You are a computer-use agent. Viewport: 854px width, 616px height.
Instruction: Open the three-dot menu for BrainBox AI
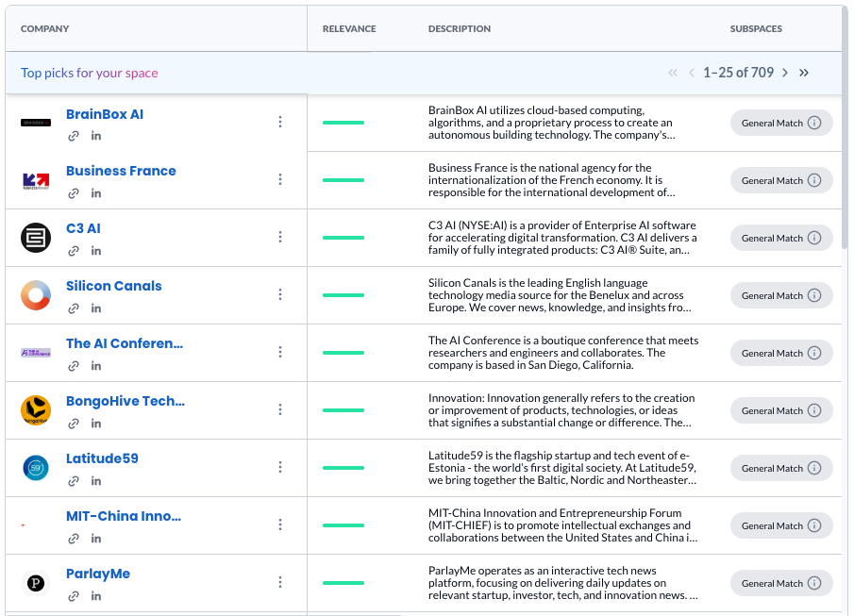pos(280,122)
